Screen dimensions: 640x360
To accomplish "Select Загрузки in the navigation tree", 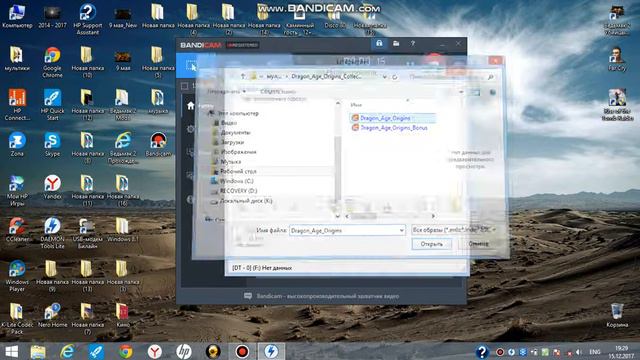I will pyautogui.click(x=232, y=142).
